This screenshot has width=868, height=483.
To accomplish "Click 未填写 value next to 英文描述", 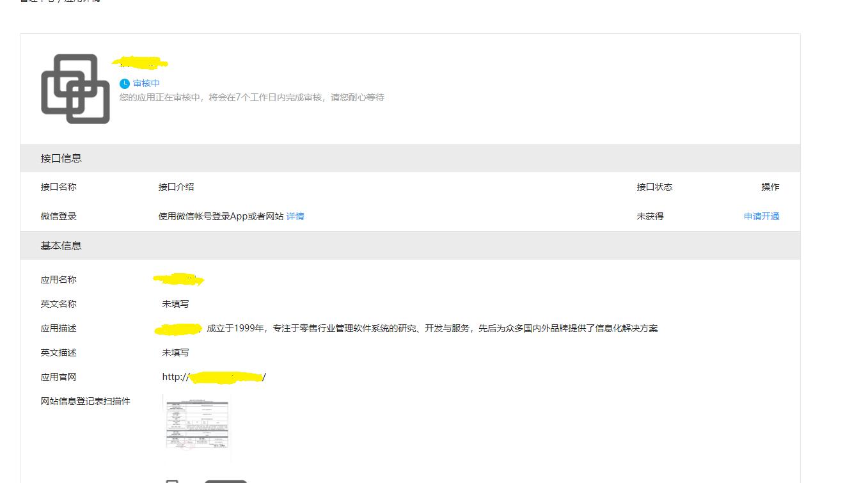I will tap(176, 352).
